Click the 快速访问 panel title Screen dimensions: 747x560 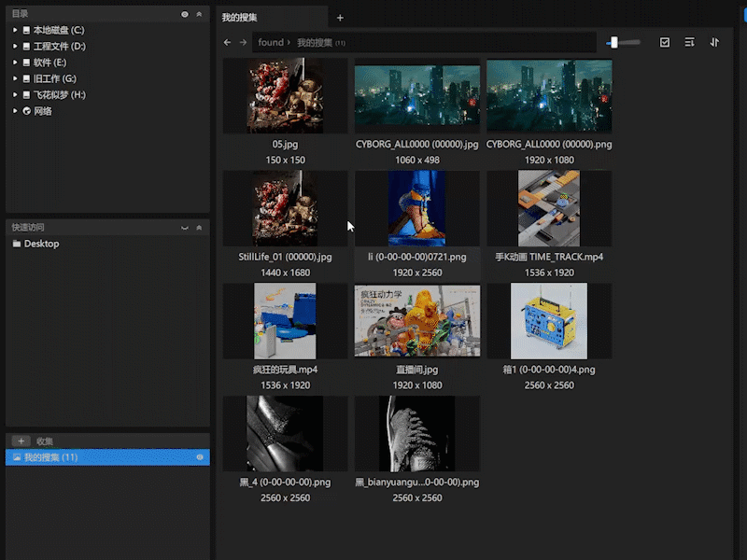tap(28, 227)
